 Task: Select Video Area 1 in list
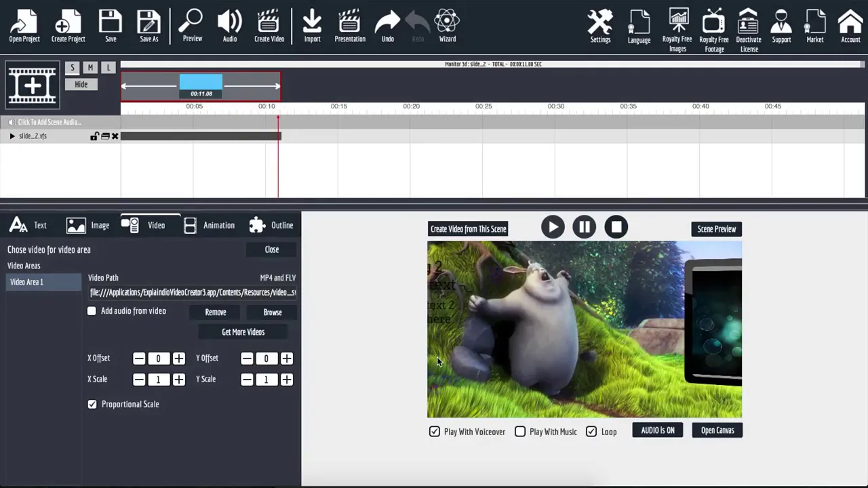click(42, 282)
